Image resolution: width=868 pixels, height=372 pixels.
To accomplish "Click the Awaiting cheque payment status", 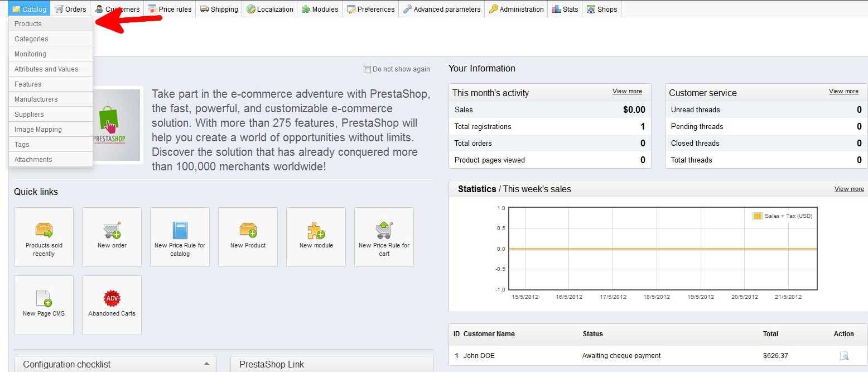I will (x=621, y=356).
